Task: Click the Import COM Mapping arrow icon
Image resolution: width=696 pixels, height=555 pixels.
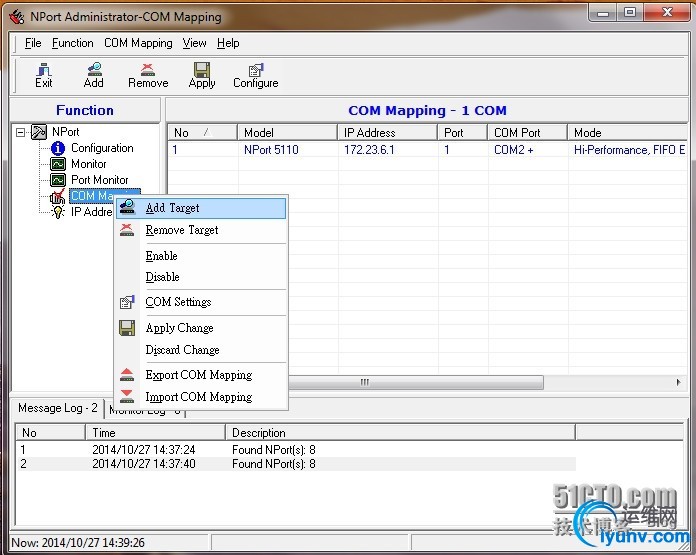Action: [x=127, y=396]
